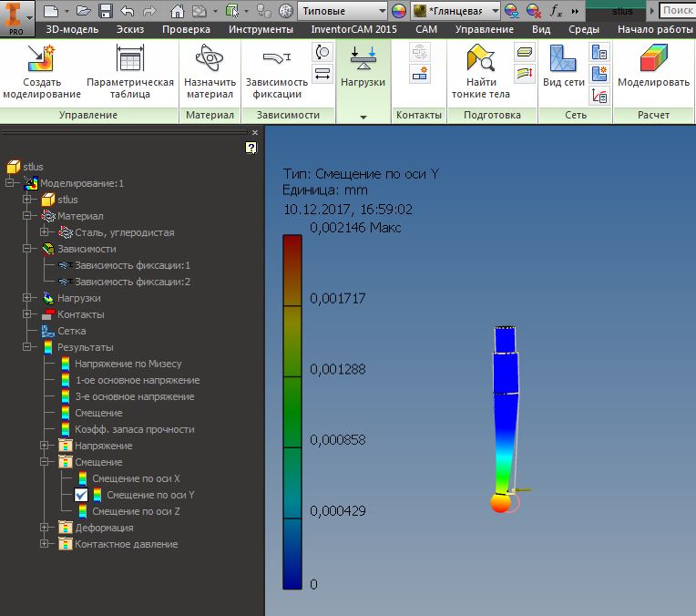Collapse the Результаты tree node
The image size is (696, 616).
pos(27,347)
